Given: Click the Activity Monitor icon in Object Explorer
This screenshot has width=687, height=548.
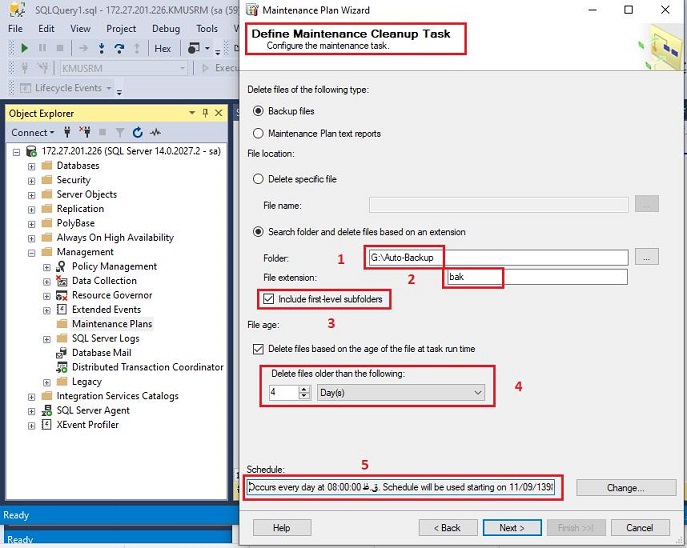Looking at the screenshot, I should tap(156, 132).
